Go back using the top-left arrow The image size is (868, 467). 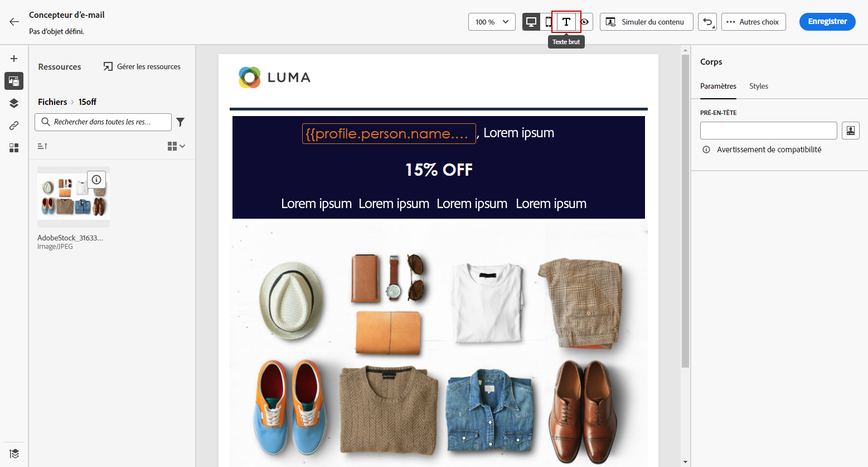[14, 22]
